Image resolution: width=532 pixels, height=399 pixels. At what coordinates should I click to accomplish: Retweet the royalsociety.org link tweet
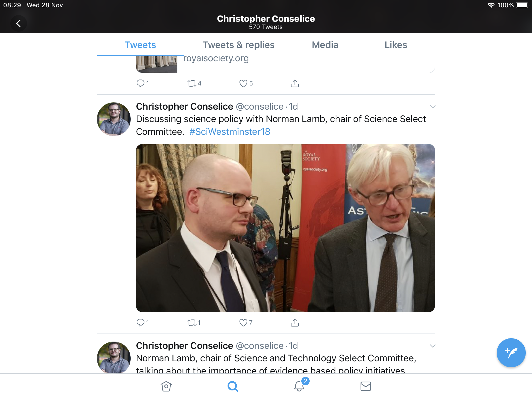194,83
